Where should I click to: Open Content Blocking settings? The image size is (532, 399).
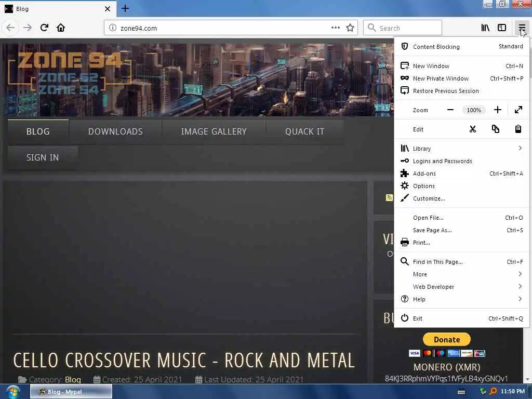462,46
